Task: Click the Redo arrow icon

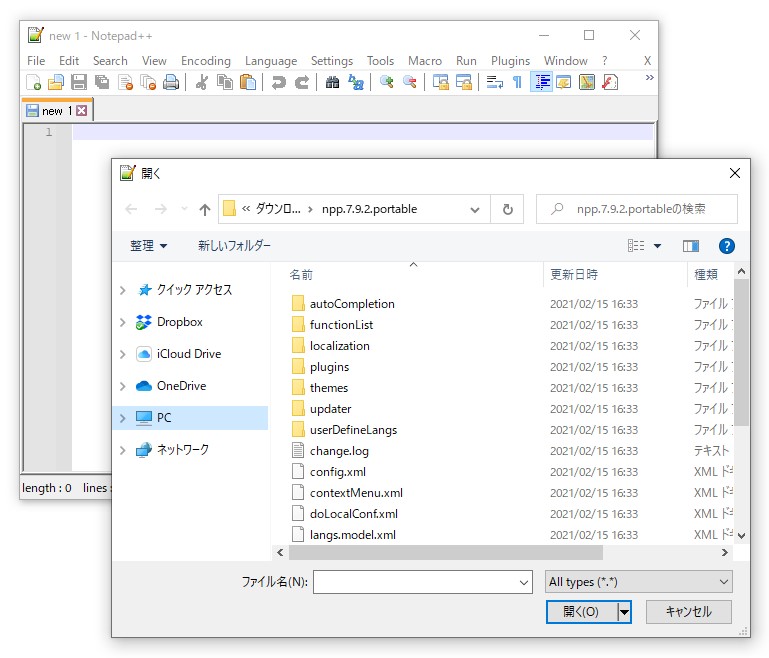Action: (x=302, y=82)
